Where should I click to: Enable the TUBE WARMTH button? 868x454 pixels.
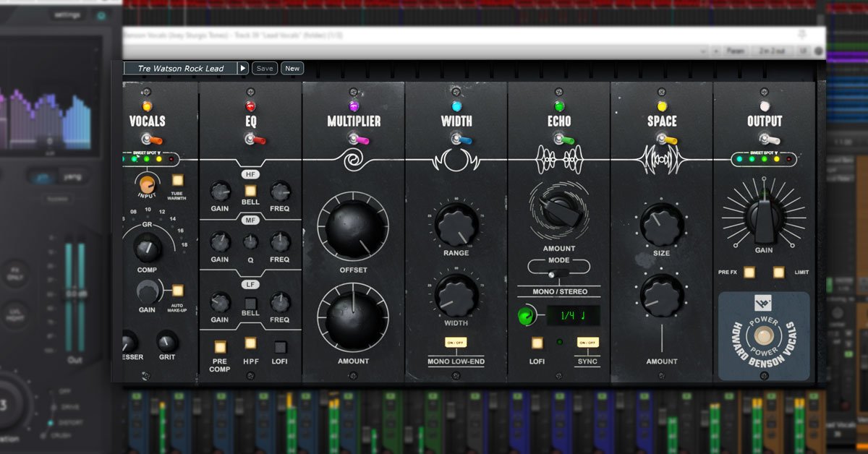point(177,180)
